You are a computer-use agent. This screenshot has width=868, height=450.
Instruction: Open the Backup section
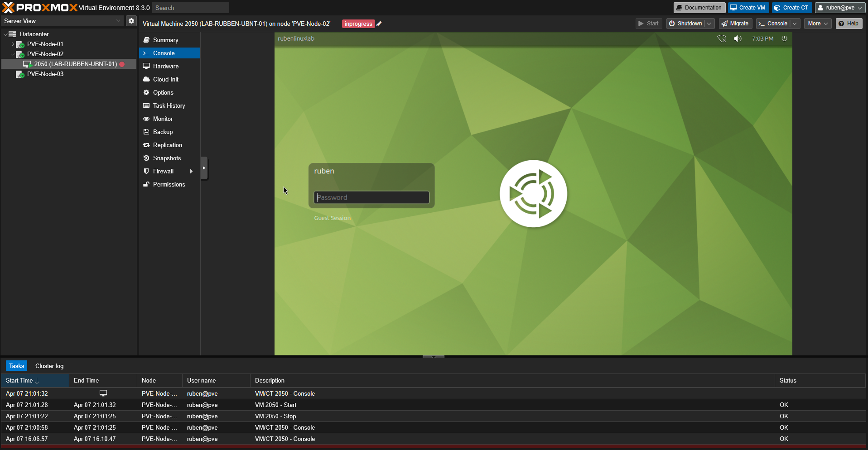pos(163,132)
